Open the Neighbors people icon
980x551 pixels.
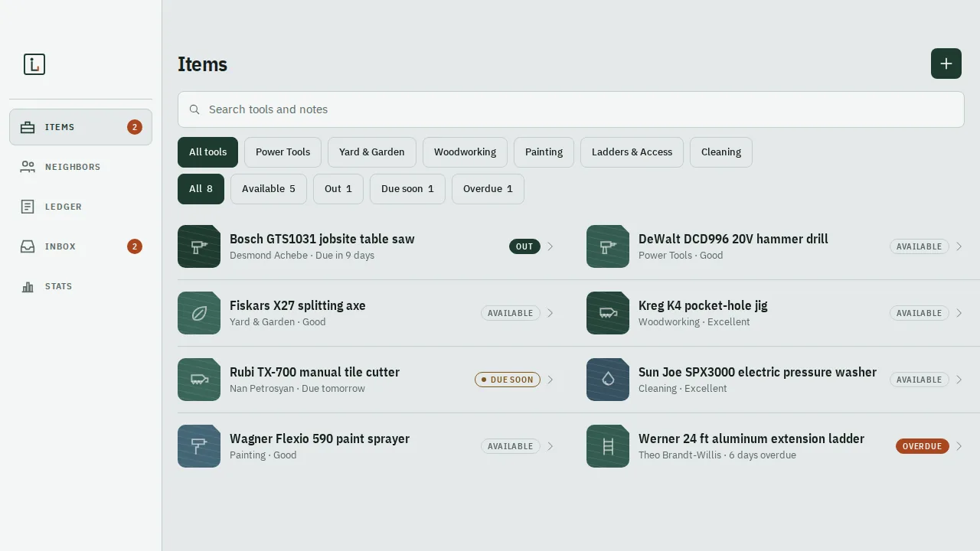(x=28, y=167)
